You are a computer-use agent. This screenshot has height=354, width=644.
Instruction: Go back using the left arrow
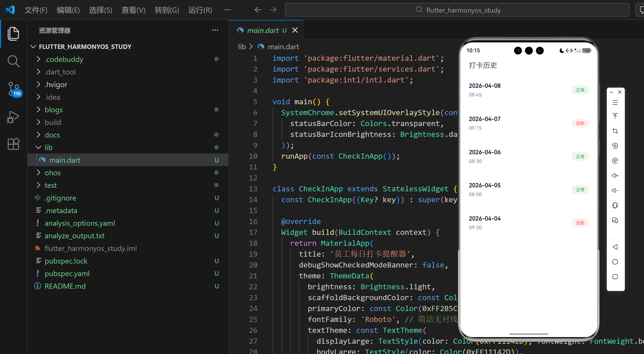258,10
